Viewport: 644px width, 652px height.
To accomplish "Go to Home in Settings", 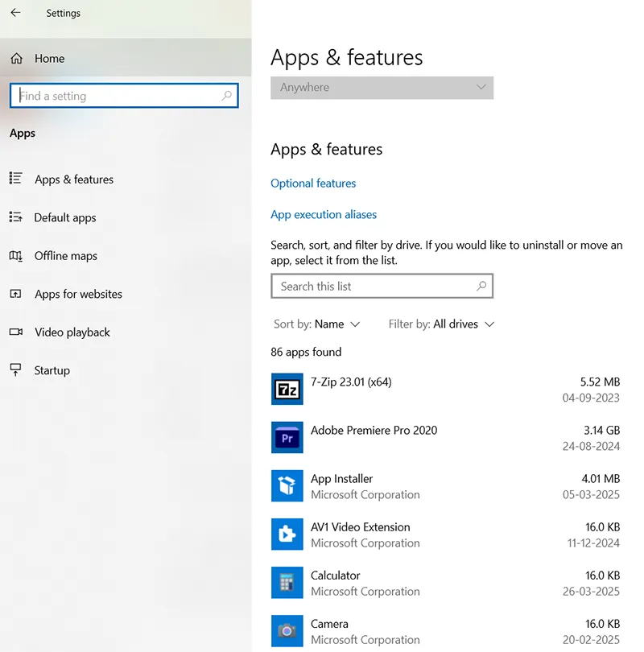I will point(49,58).
